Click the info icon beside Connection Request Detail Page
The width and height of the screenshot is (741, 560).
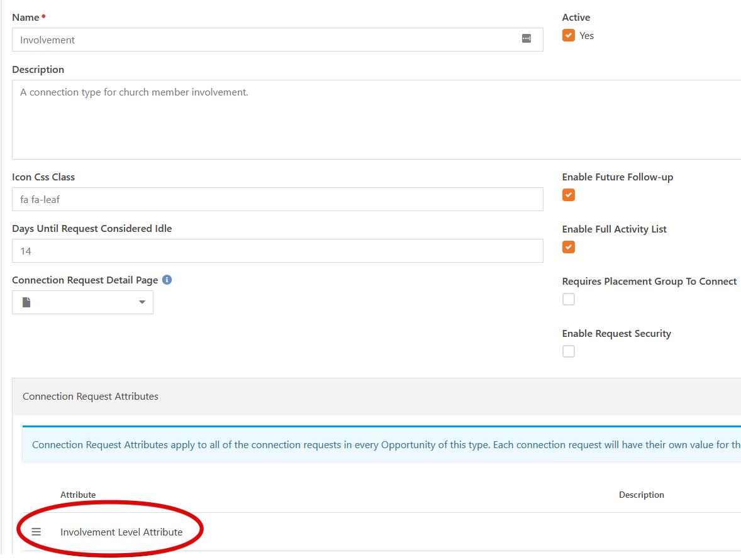coord(167,280)
